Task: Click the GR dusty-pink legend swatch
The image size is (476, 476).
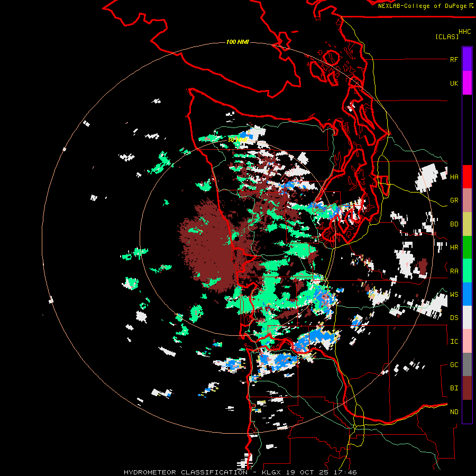Action: point(467,200)
